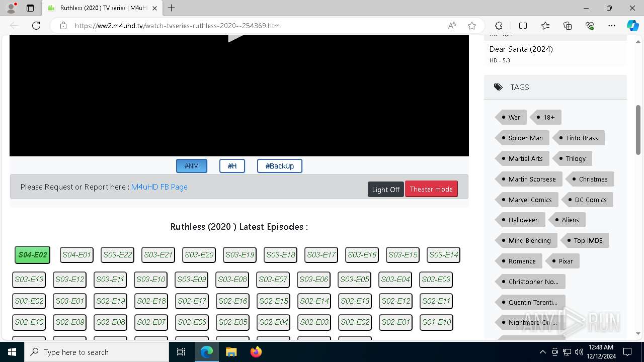Open Copilot sidebar icon
The height and width of the screenshot is (362, 644).
click(632, 26)
